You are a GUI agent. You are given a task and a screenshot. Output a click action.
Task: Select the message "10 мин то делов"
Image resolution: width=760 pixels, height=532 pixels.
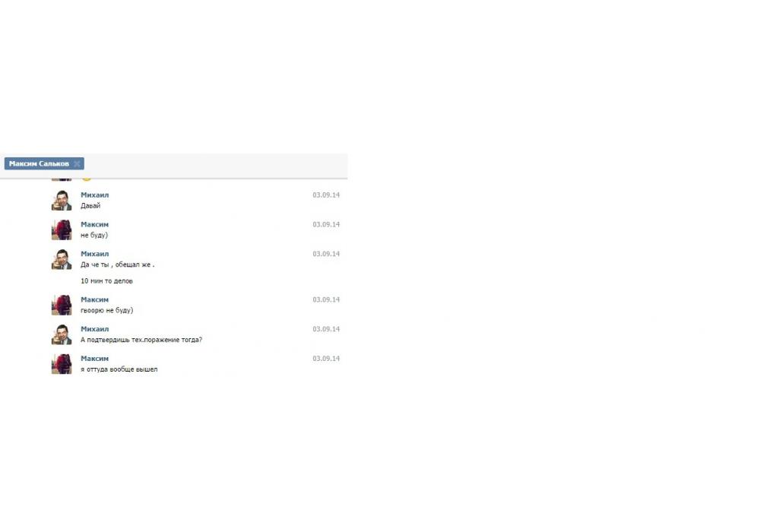click(106, 281)
